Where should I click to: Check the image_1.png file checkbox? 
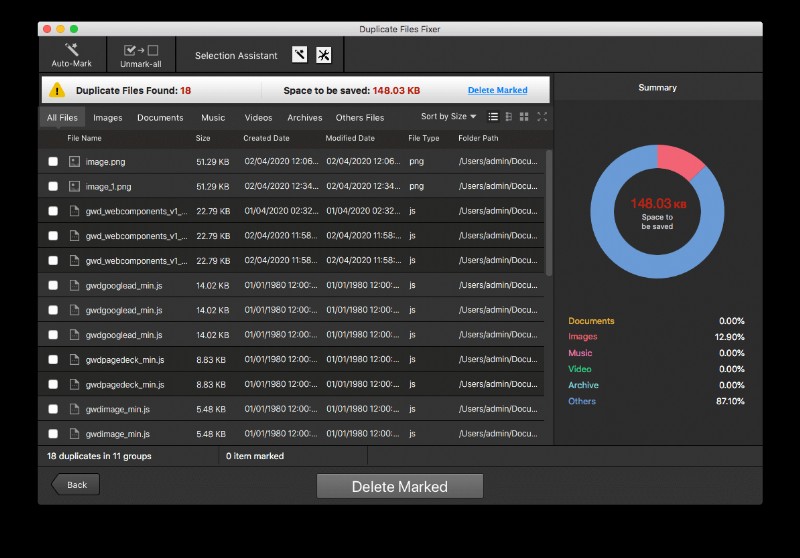53,186
